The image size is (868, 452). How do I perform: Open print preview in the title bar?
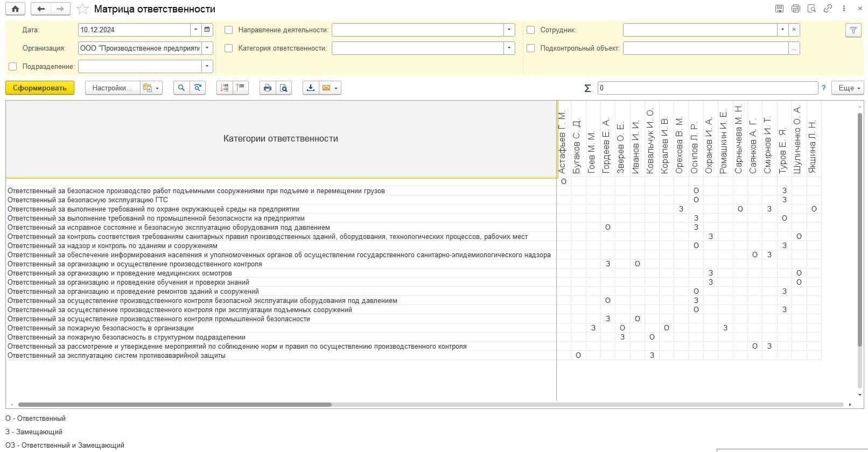click(x=811, y=9)
